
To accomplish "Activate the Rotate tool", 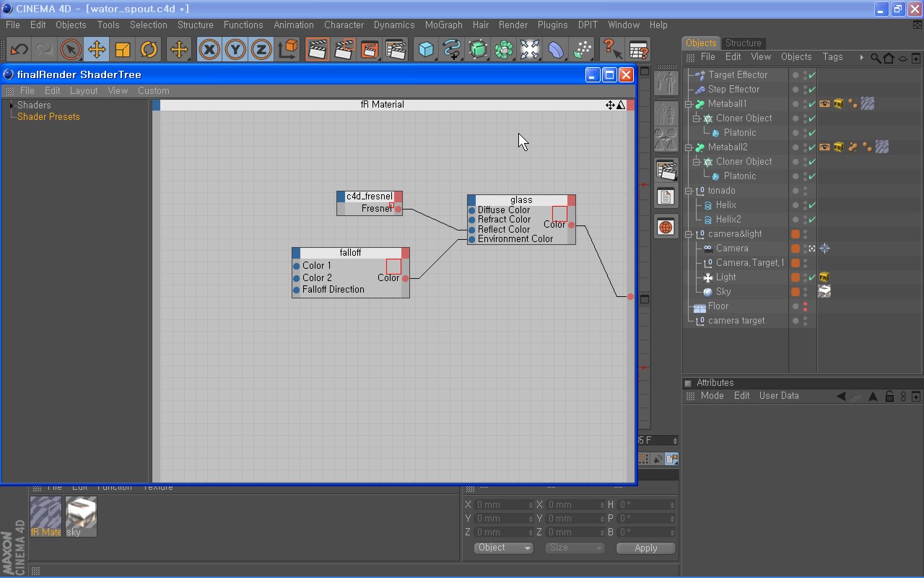I will (x=149, y=50).
